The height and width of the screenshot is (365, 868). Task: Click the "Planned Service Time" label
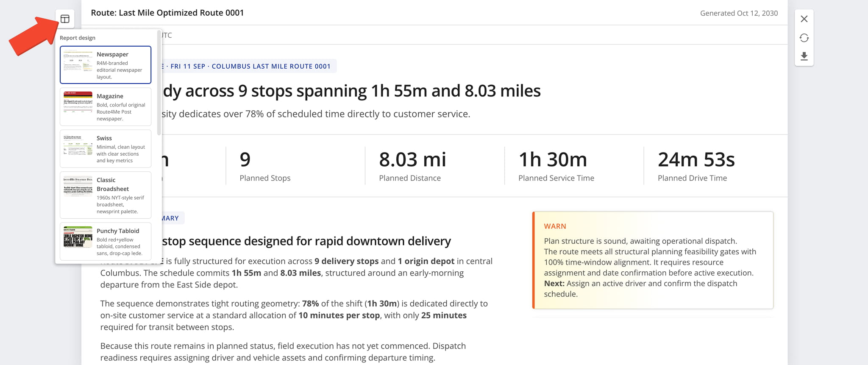[556, 178]
